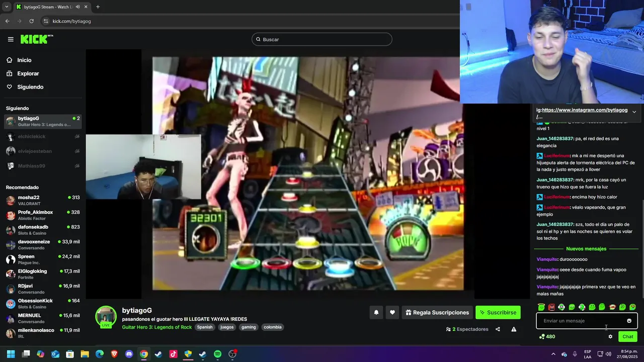644x362 pixels.
Task: Open recommended channel ObsessionKick
Action: (x=43, y=304)
